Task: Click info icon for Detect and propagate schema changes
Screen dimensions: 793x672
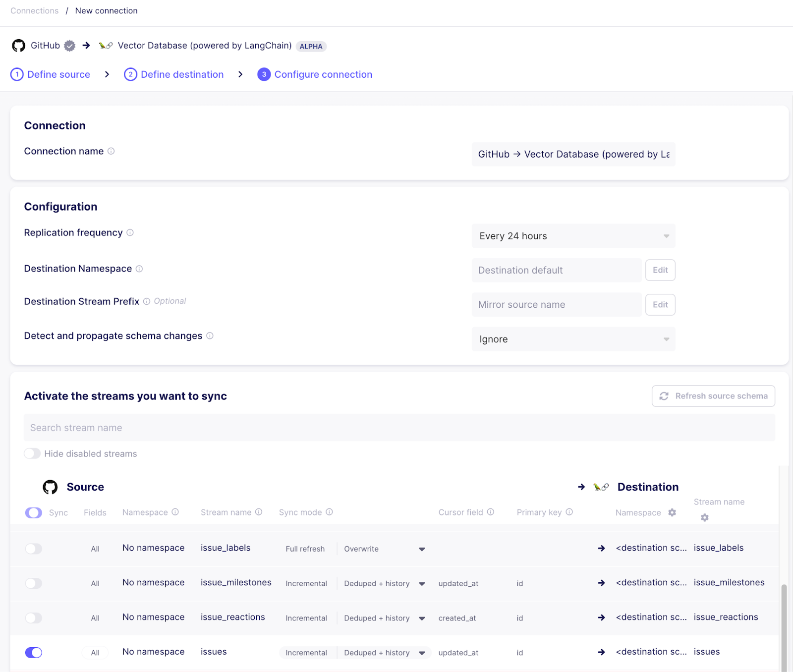Action: pyautogui.click(x=210, y=336)
